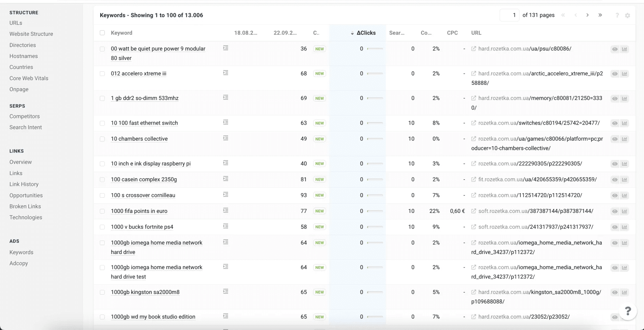
Task: Tick the checkbox beside '10 inch e ink display raspberry pi'
Action: point(102,164)
